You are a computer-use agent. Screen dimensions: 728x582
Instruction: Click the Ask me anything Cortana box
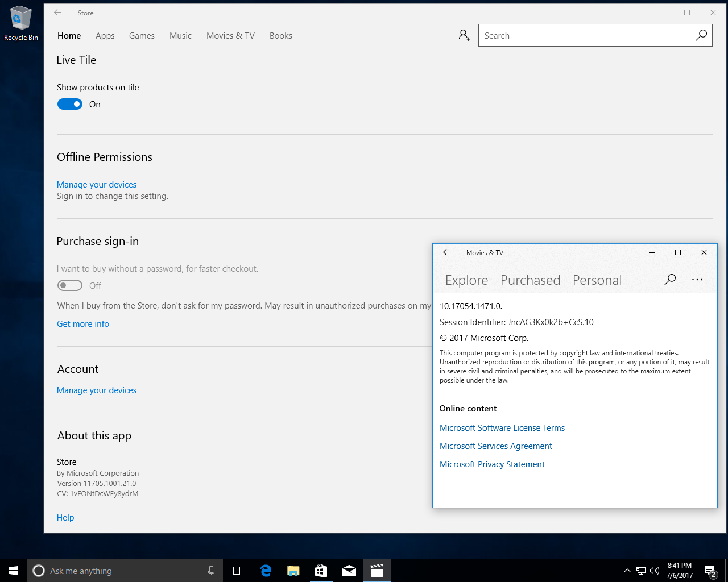point(125,571)
